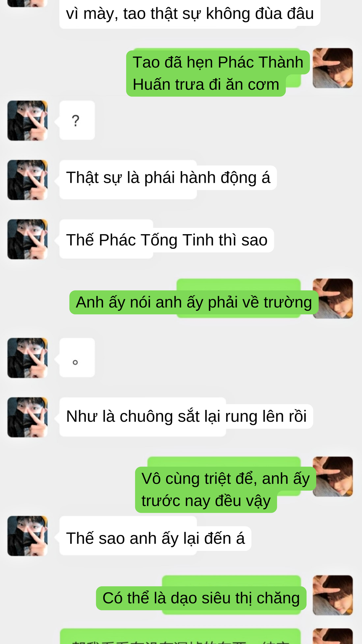
Task: Tap sender avatar beside "Tao đã hẹn Phác Thành" message
Action: click(x=333, y=68)
